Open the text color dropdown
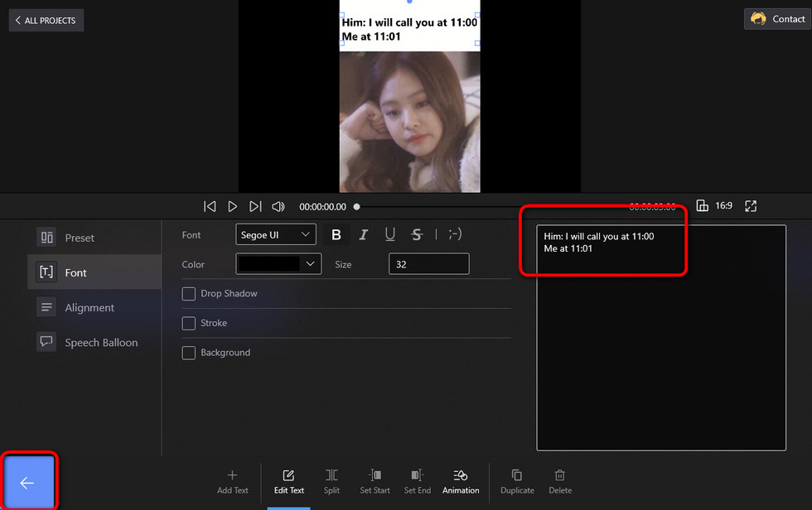 point(278,264)
